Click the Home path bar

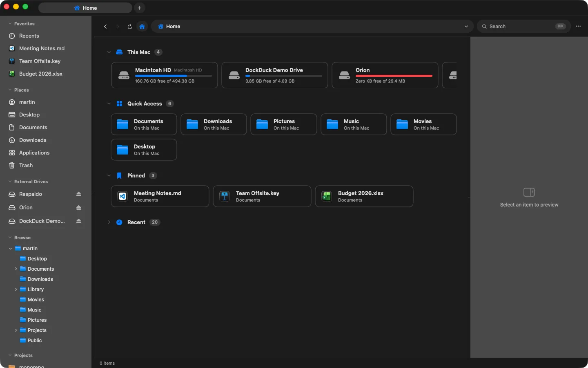click(x=312, y=26)
